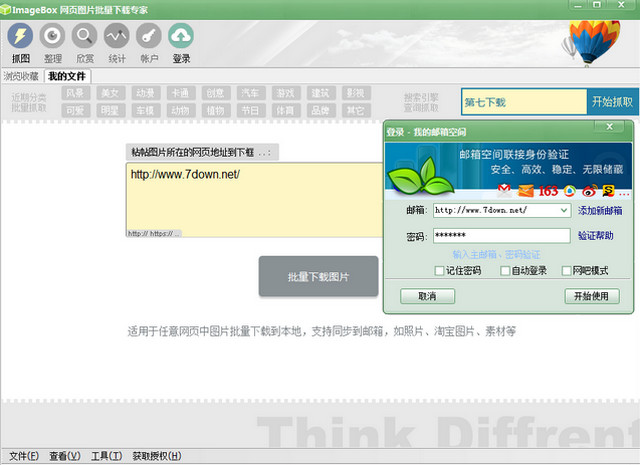Open the 获取授权(H) menu

click(157, 456)
